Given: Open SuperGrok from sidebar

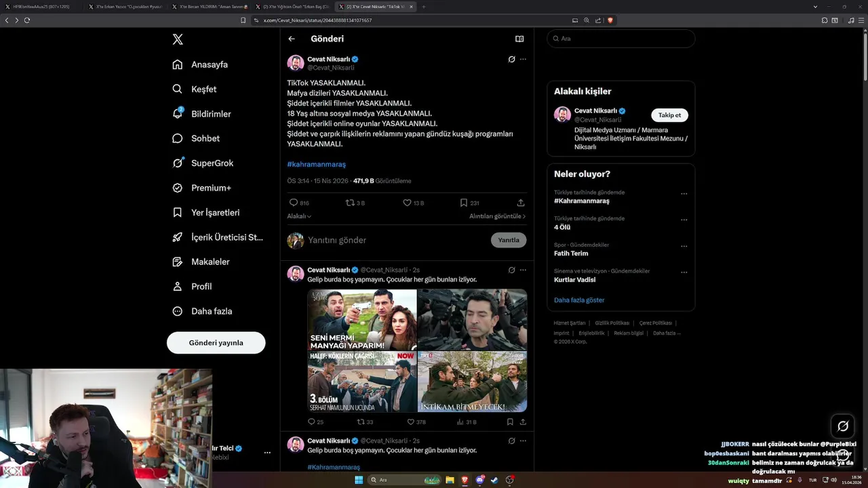Looking at the screenshot, I should (203, 163).
